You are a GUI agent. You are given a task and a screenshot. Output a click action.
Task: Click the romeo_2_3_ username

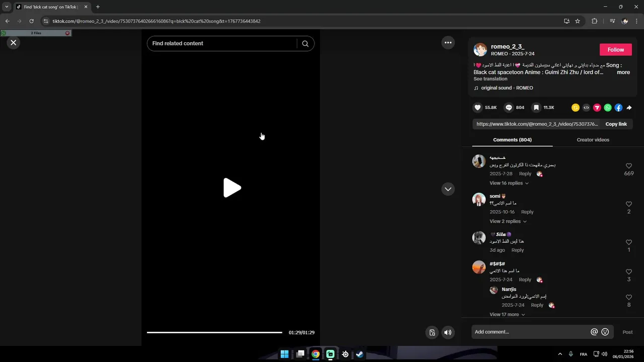pyautogui.click(x=507, y=47)
